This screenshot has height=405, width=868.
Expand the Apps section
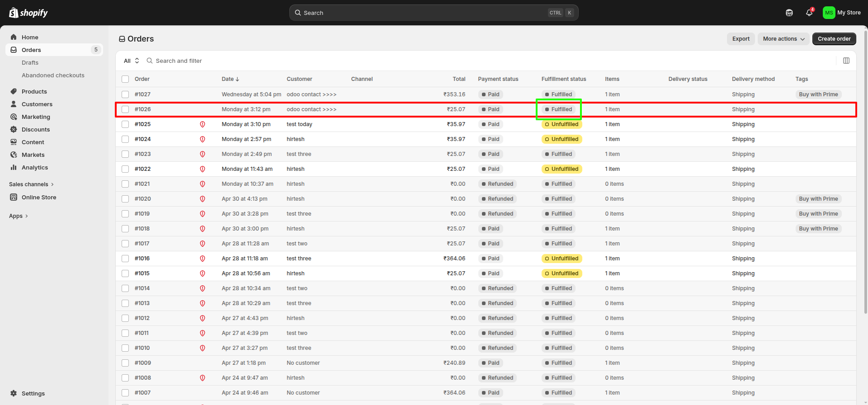click(19, 216)
